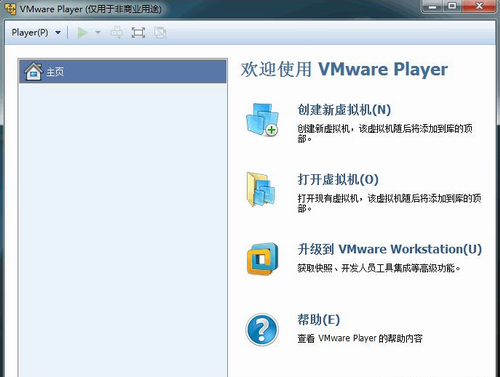Select the 主页 home item in library
Image resolution: width=500 pixels, height=377 pixels.
123,71
